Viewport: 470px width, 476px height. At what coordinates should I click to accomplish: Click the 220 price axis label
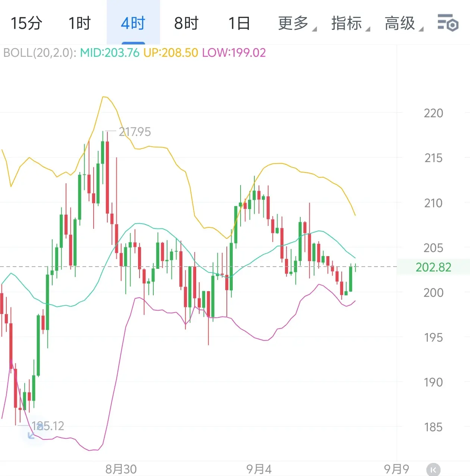point(433,113)
